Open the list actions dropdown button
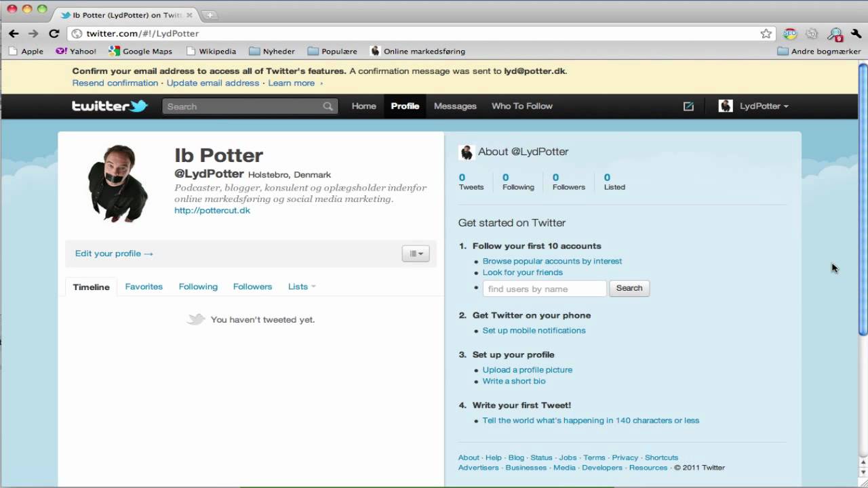Screen dimensions: 868x488 (416, 253)
